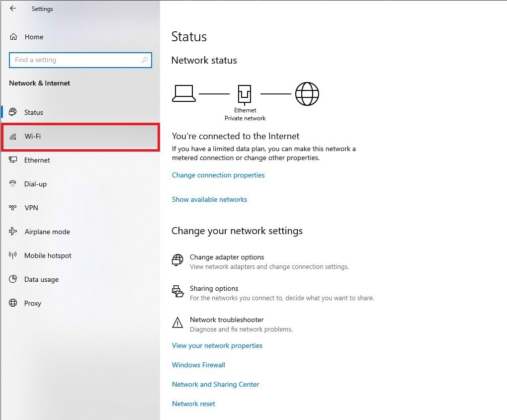Click the laptop icon in network diagram
This screenshot has height=420, width=507.
point(183,93)
